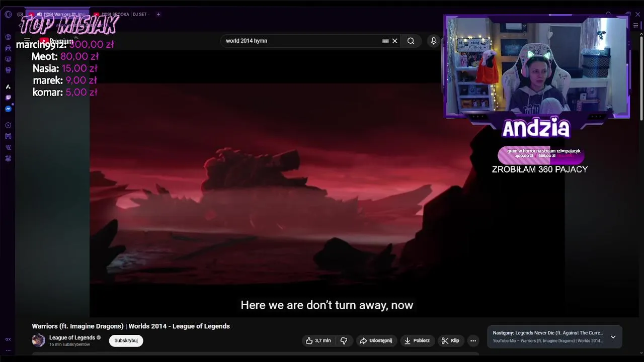This screenshot has height=362, width=644.
Task: Share the video with Udostępnij
Action: (x=375, y=340)
